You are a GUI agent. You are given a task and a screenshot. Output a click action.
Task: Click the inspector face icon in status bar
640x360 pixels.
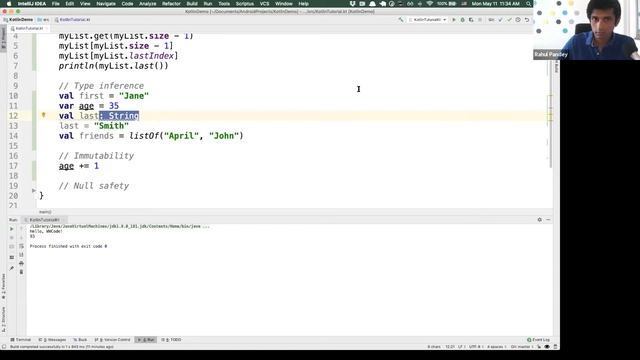pyautogui.click(x=547, y=347)
